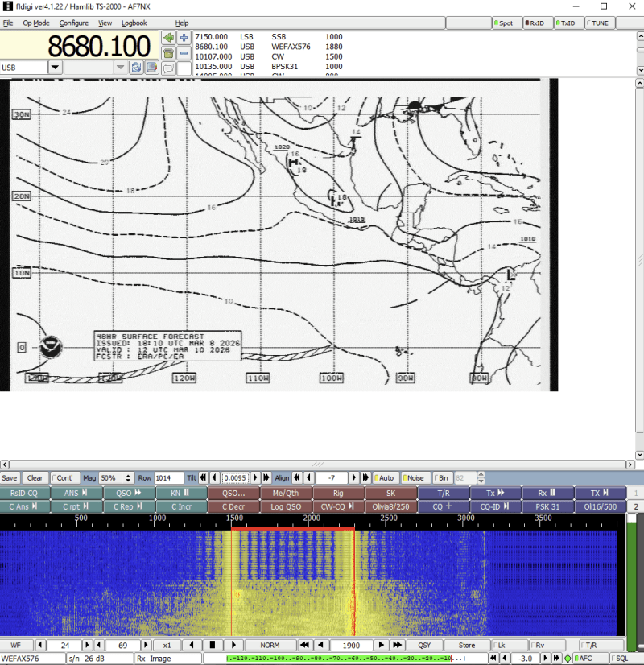Enable the Noise filter toggle
This screenshot has height=665, width=644.
(x=414, y=478)
